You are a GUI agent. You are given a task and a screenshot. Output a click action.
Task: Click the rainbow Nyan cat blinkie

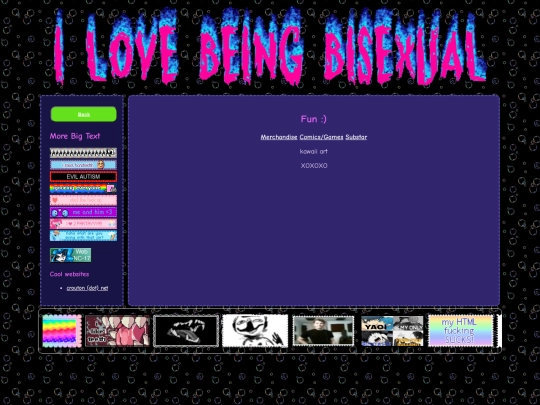83,188
